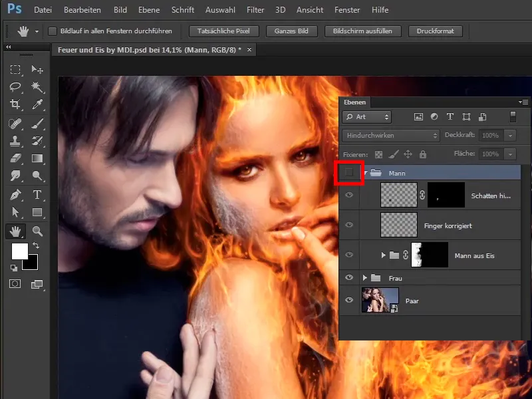
Task: Open the Ebenen panel options menu
Action: (523, 102)
